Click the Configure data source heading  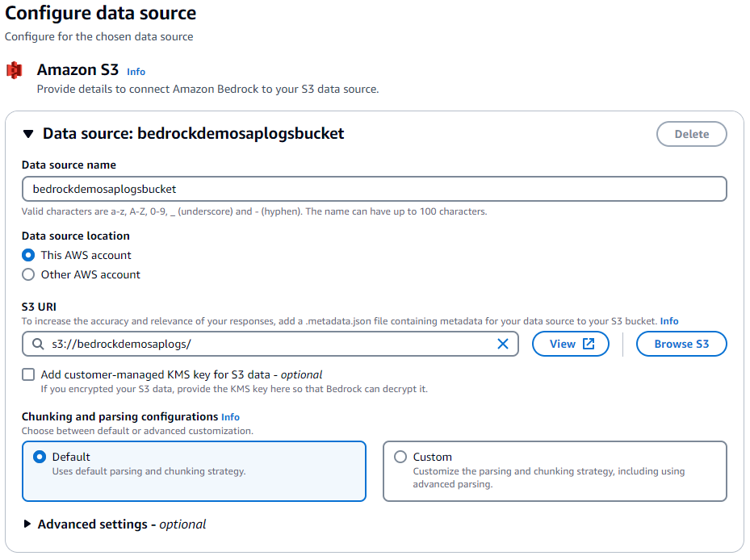tap(100, 13)
